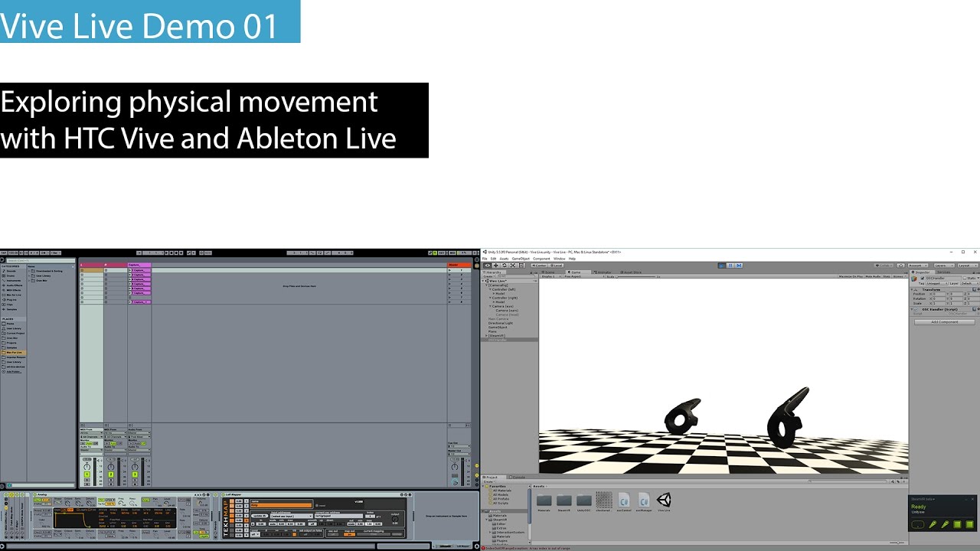
Task: Click first base station icon in SteamVR
Action: (x=957, y=524)
